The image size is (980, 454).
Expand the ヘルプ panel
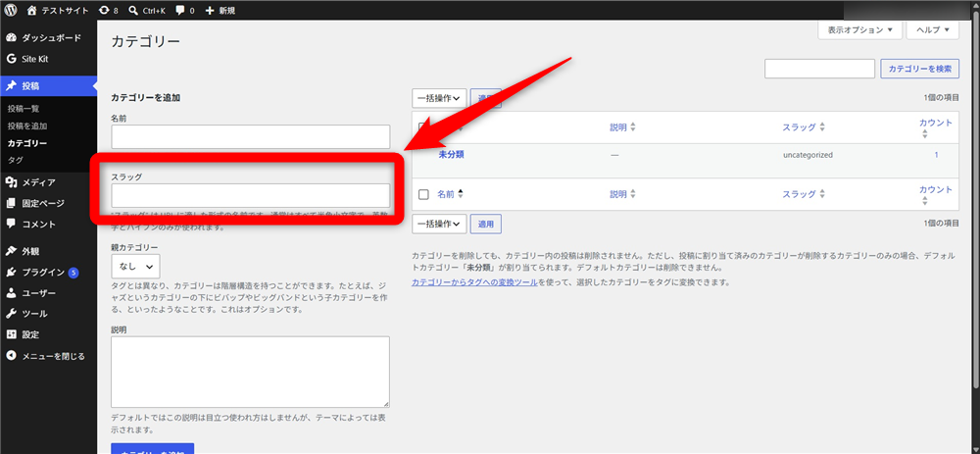point(933,30)
